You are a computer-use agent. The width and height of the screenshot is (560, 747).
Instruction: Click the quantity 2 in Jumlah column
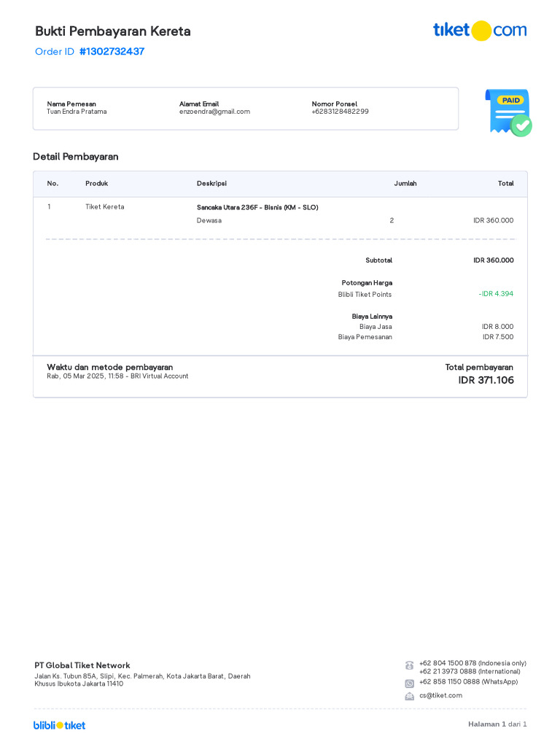click(392, 220)
